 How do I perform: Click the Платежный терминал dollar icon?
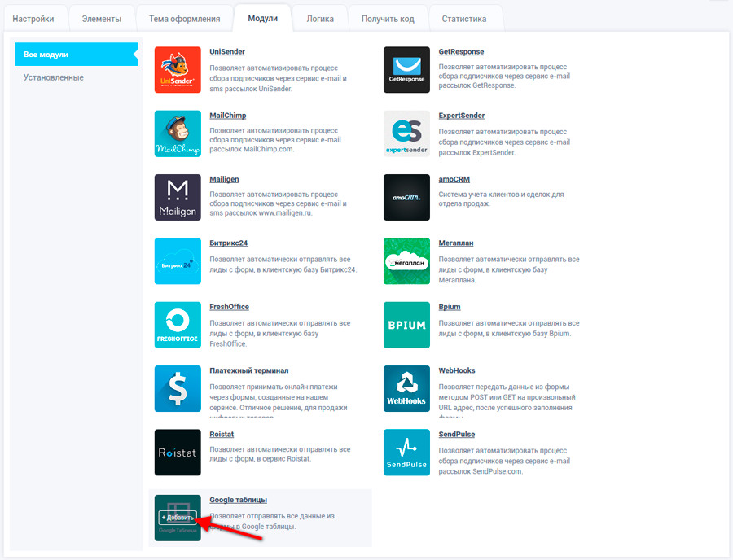(178, 388)
